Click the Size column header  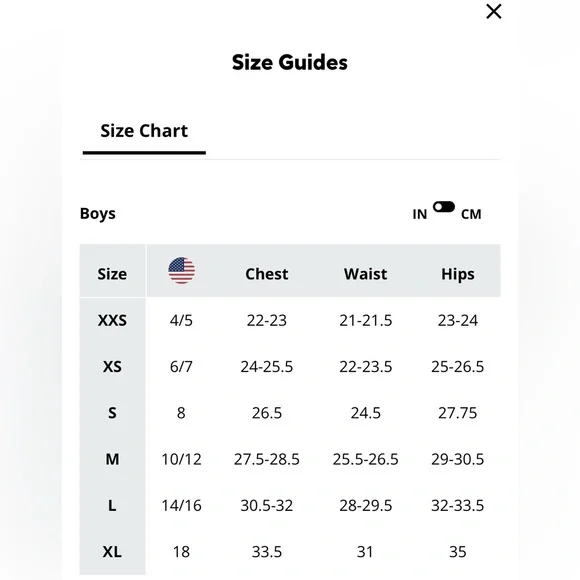[112, 274]
